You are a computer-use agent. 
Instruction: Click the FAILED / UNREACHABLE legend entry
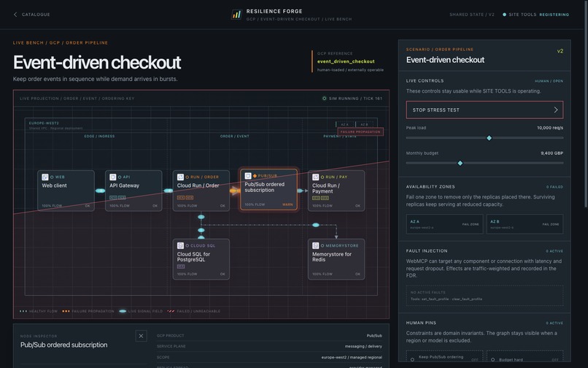pyautogui.click(x=193, y=311)
